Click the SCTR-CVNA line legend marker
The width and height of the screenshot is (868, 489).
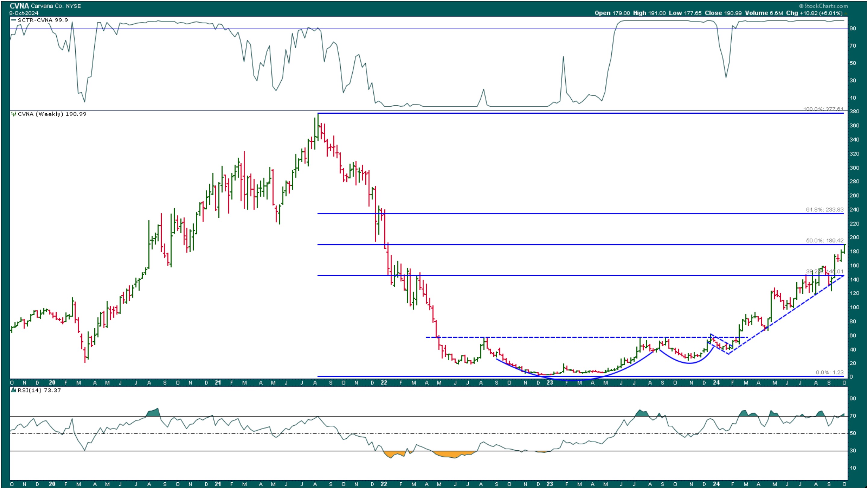(14, 20)
